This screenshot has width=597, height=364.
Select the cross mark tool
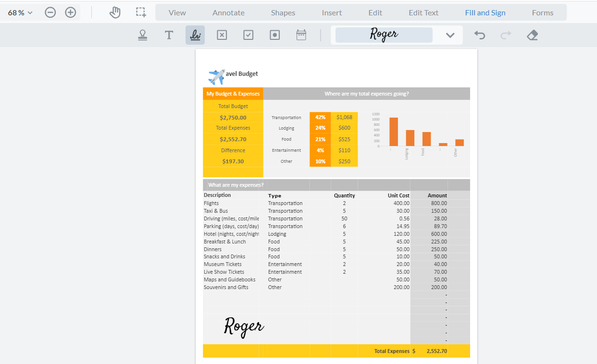[x=222, y=35]
